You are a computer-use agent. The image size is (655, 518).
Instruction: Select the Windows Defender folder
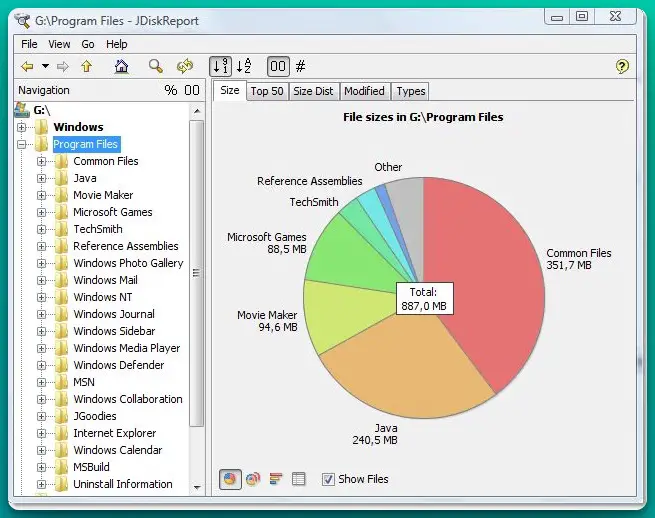tap(119, 365)
